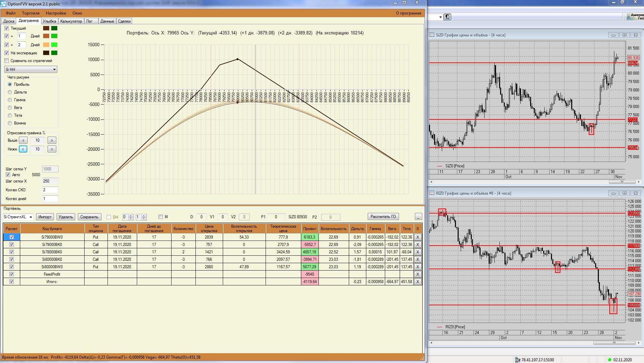
Task: Switch to the Калькулятор tab
Action: click(71, 21)
